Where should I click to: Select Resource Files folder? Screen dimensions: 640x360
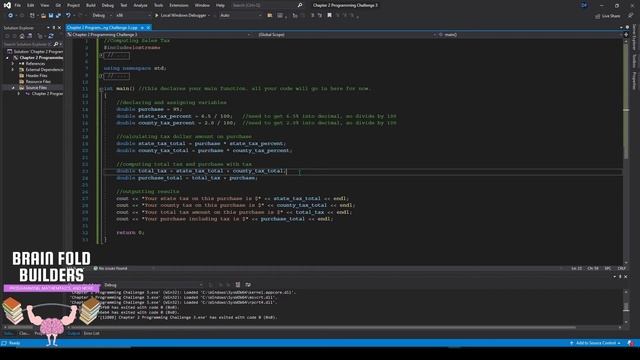pyautogui.click(x=38, y=82)
